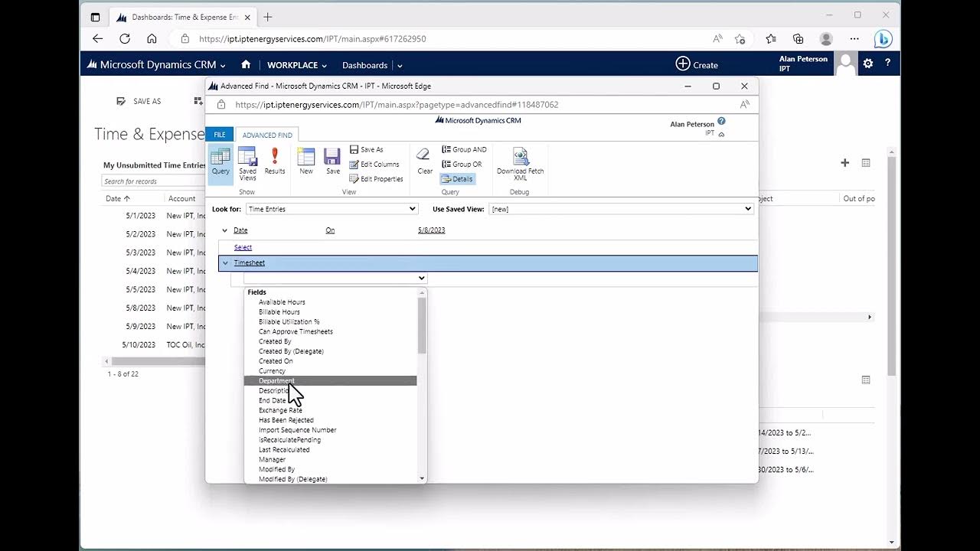This screenshot has height=551, width=980.
Task: Click the fields list down arrow
Action: pos(422,479)
